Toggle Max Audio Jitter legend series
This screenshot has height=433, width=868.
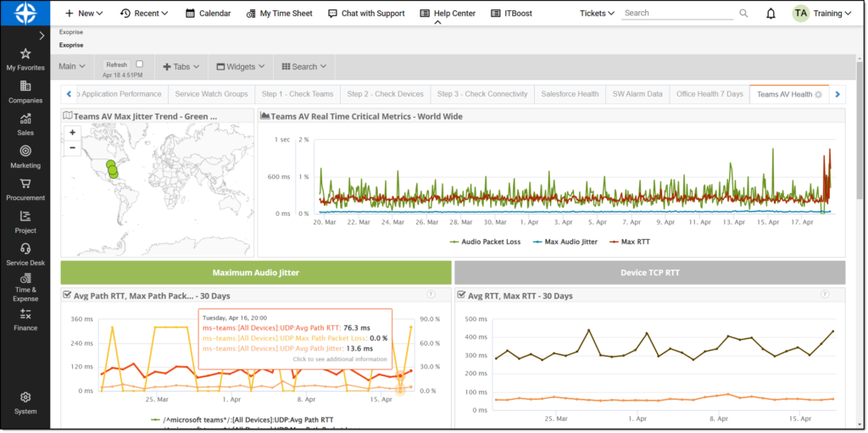565,242
